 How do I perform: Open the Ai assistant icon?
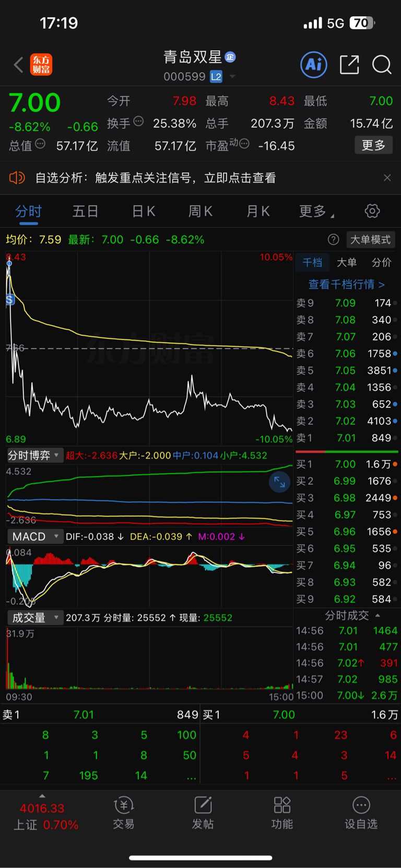(314, 65)
